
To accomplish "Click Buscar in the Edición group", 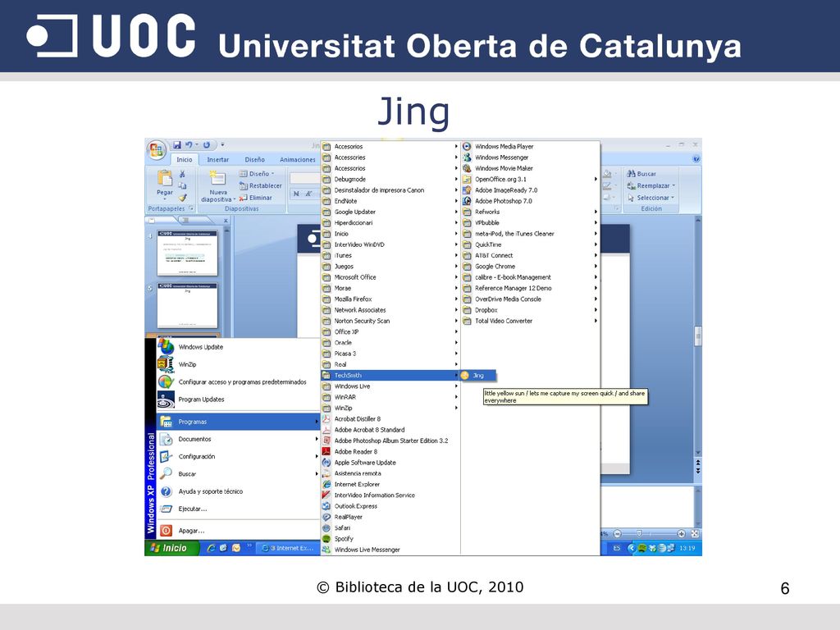I will pos(641,174).
